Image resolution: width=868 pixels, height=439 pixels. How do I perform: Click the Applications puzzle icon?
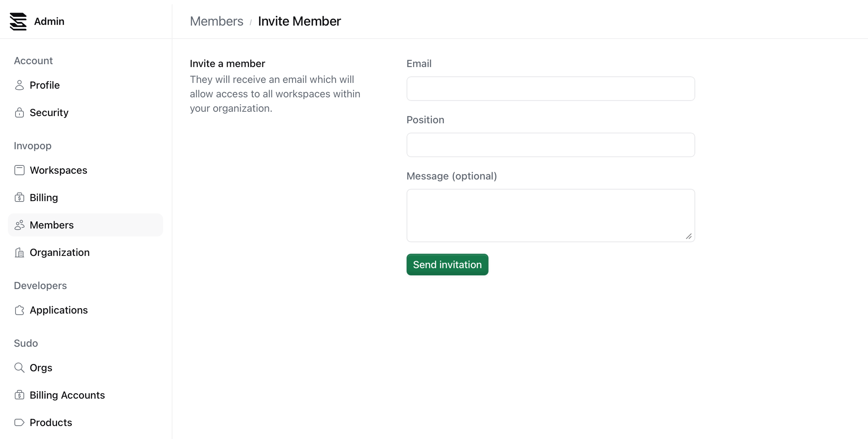click(x=19, y=310)
